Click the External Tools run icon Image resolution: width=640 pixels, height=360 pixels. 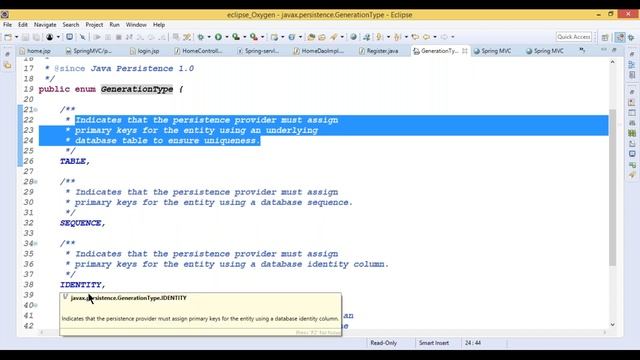pyautogui.click(x=254, y=37)
